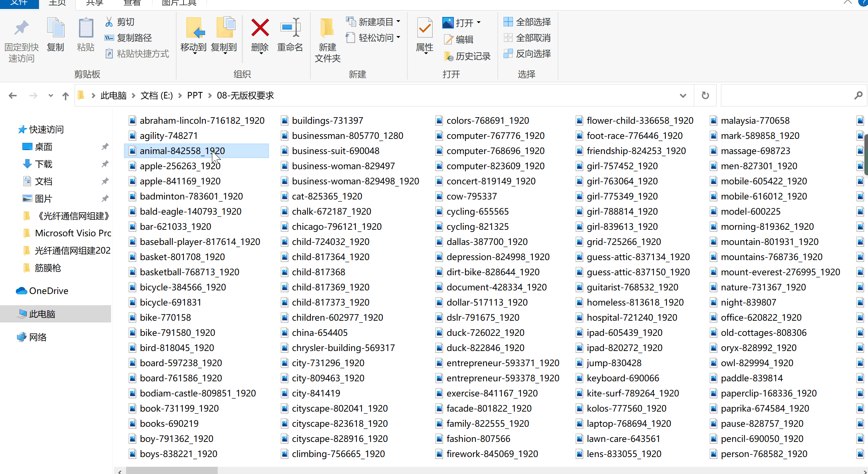This screenshot has width=868, height=474.
Task: Click the Cut (剪切) scissors icon
Action: [109, 22]
